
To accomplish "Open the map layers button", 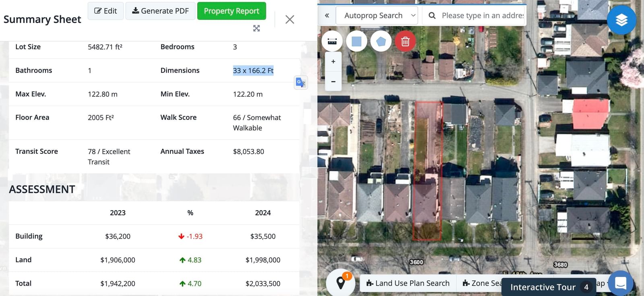I will coord(621,20).
